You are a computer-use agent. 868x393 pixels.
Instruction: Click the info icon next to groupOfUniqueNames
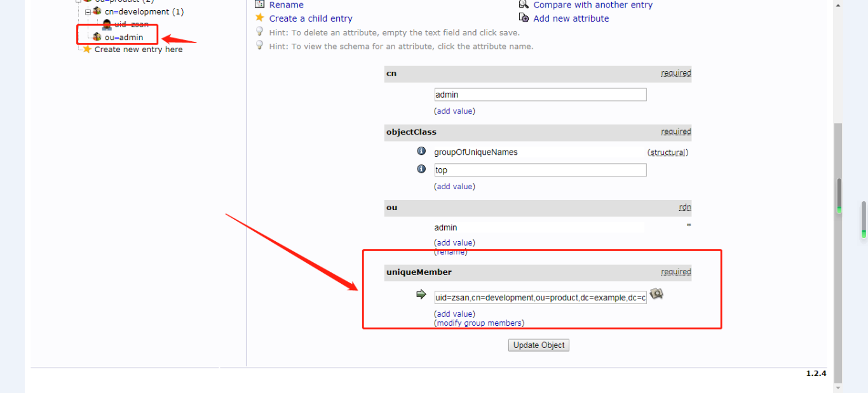pos(421,151)
